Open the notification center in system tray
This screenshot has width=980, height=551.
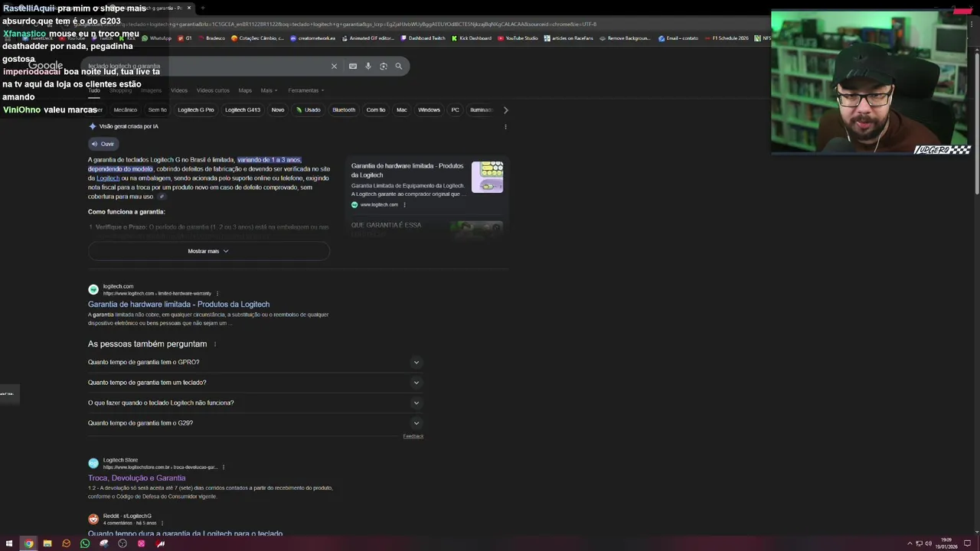967,543
